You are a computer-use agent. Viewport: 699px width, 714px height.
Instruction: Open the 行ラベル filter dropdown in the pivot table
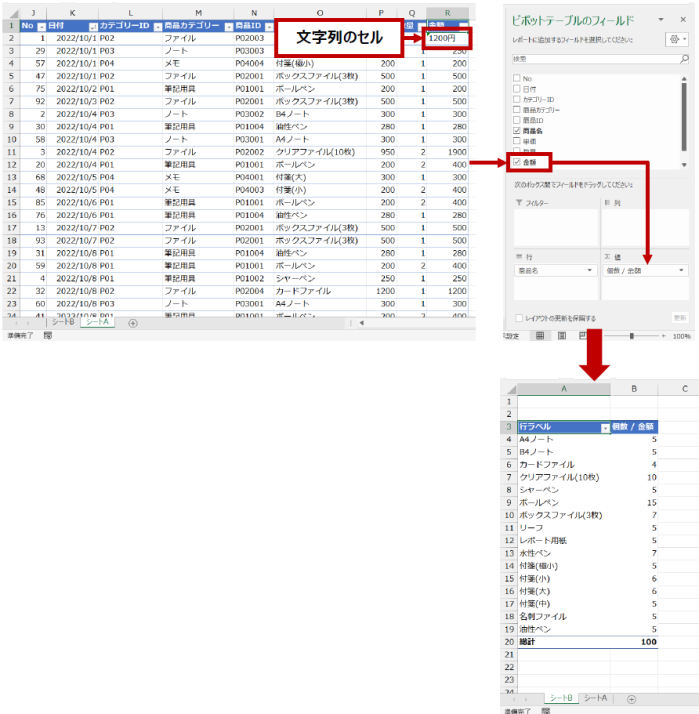click(x=604, y=427)
